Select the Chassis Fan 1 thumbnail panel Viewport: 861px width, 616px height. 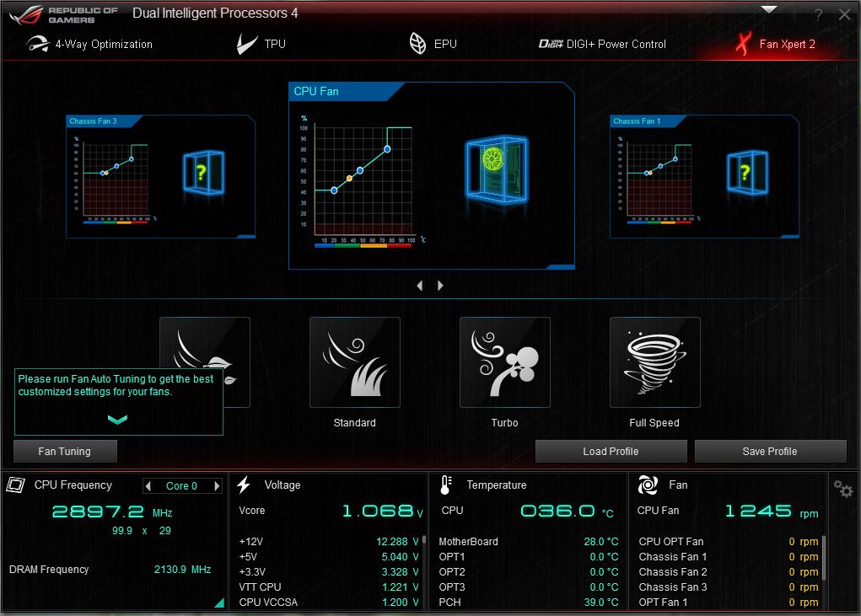click(704, 177)
